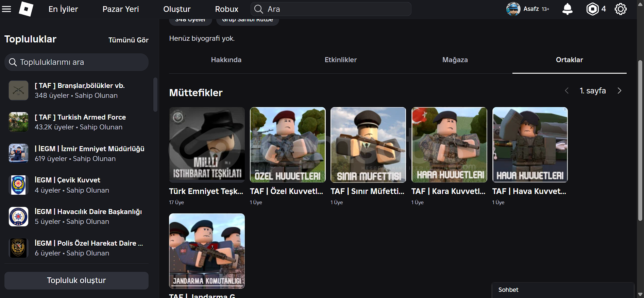Open the Asafz profile avatar
This screenshot has width=644, height=298.
coord(513,9)
